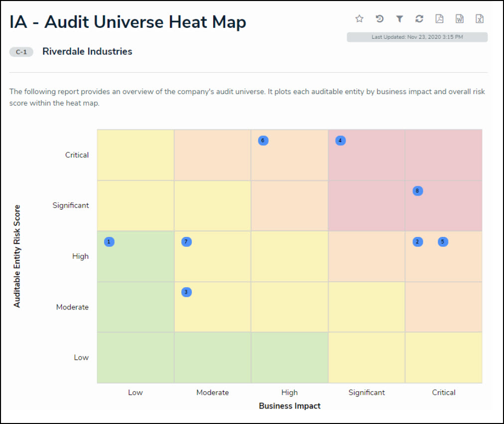
Task: Select data point 8 on heat map
Action: tap(417, 191)
